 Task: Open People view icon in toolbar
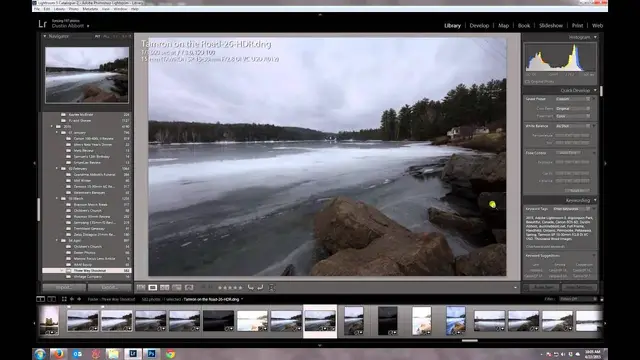(x=189, y=288)
